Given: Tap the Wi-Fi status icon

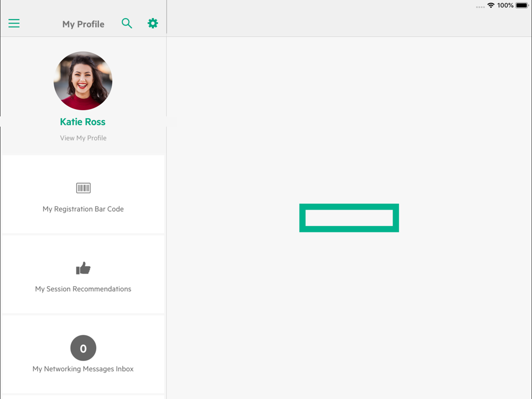Looking at the screenshot, I should point(491,5).
